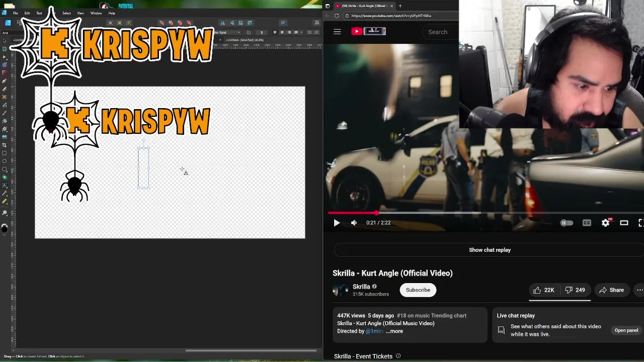The height and width of the screenshot is (362, 644).
Task: Go to YouTube home via logo
Action: pos(368,31)
